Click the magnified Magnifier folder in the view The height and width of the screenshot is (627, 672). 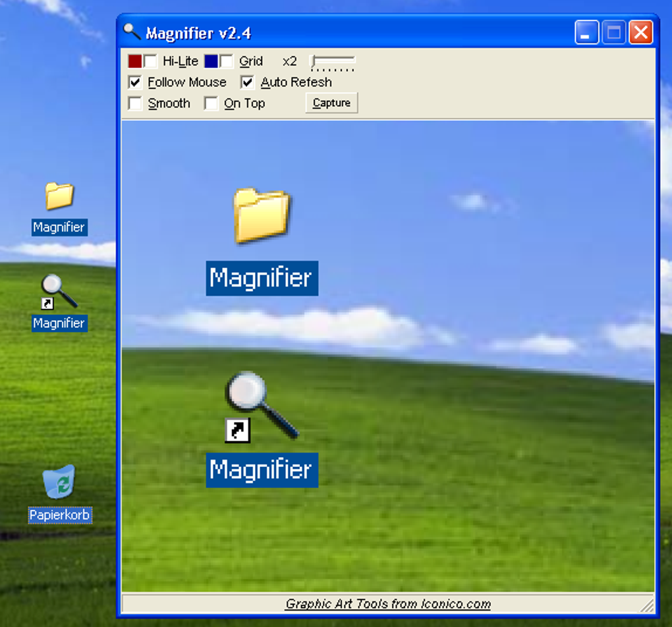pyautogui.click(x=262, y=215)
